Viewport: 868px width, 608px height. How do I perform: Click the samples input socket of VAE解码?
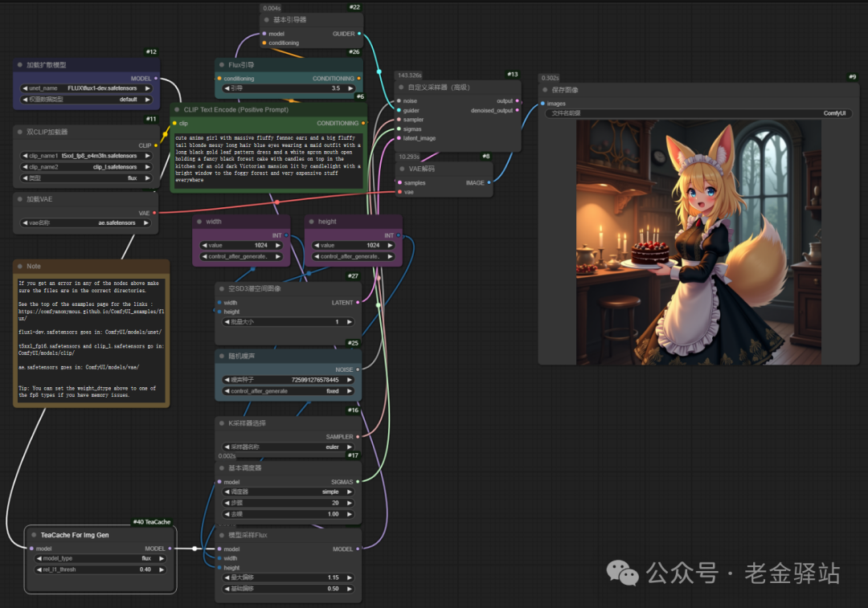(x=399, y=182)
